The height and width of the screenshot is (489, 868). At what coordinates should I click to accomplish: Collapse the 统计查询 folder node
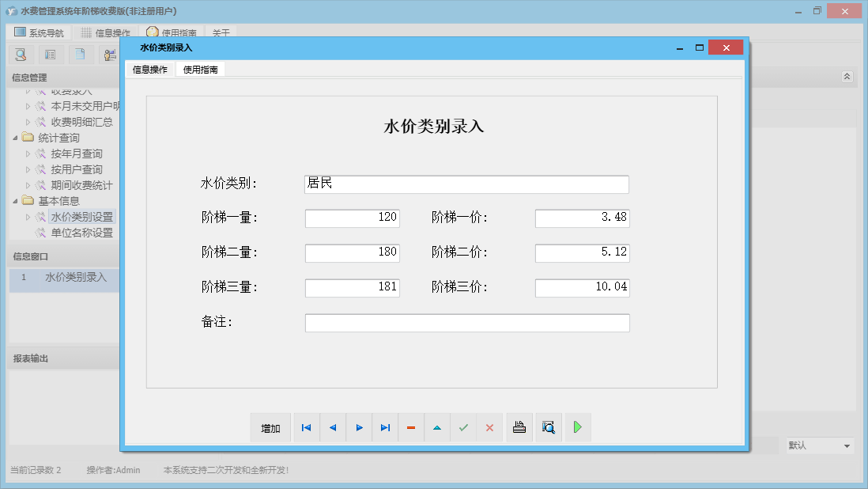click(15, 138)
